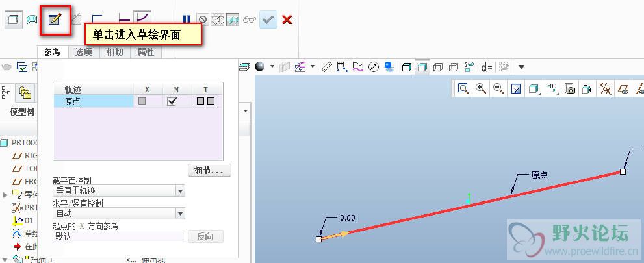Click the refit zoom icon
The width and height of the screenshot is (644, 263).
pyautogui.click(x=463, y=88)
